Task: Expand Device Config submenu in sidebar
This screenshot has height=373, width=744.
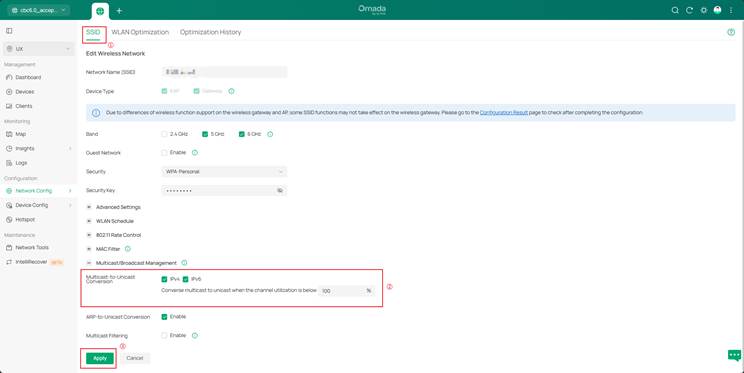Action: coord(70,205)
